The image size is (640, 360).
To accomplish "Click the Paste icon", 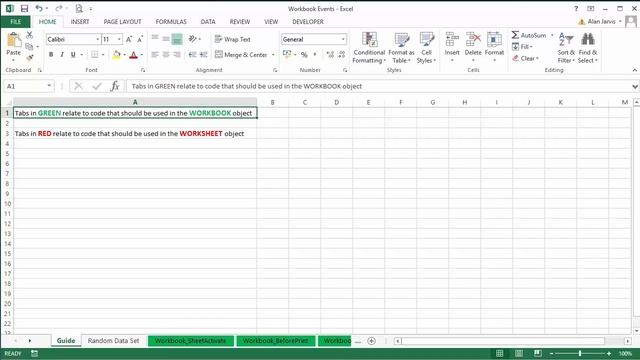I will 14,41.
